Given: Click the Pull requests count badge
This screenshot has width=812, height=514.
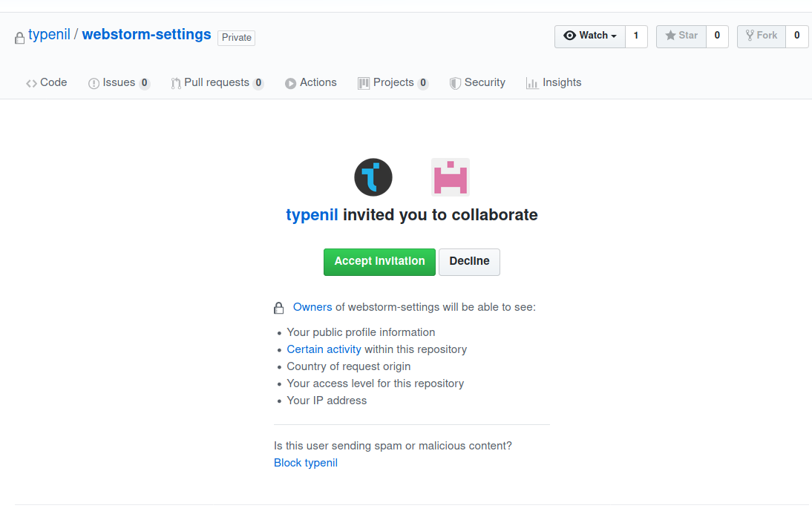Looking at the screenshot, I should coord(258,83).
